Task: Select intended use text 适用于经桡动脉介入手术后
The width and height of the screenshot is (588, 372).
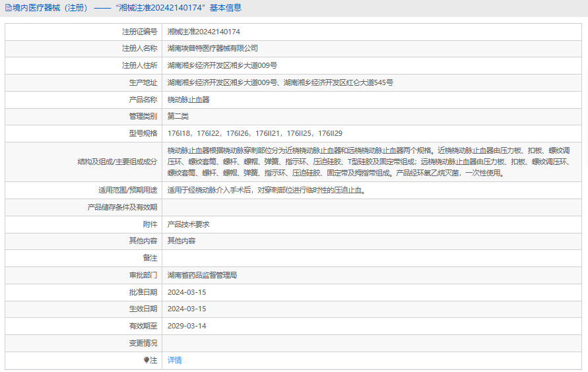Action: click(x=266, y=191)
